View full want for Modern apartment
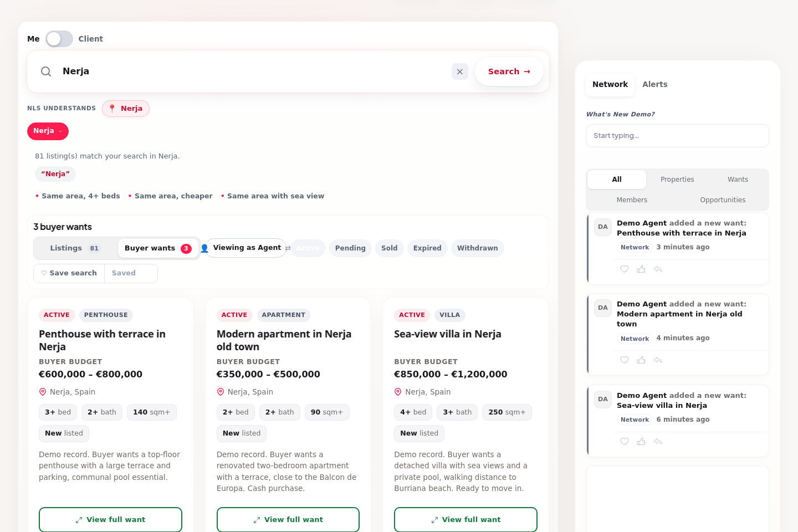Image resolution: width=798 pixels, height=532 pixels. click(x=288, y=520)
